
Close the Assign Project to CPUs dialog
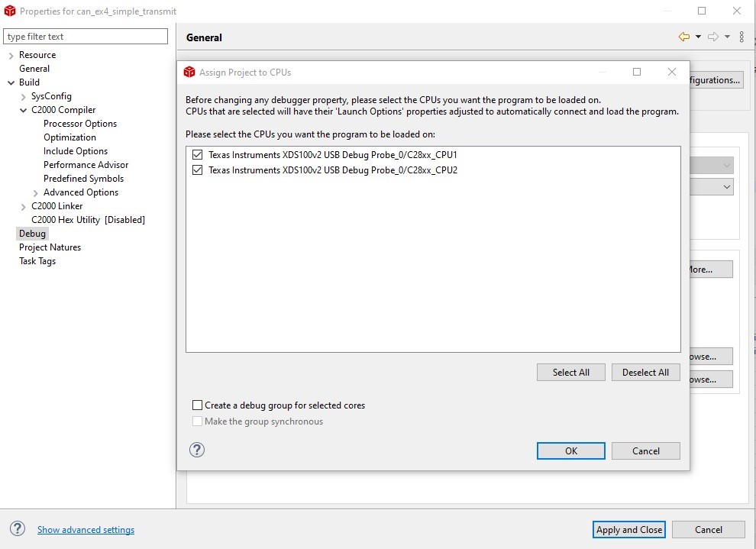(672, 72)
